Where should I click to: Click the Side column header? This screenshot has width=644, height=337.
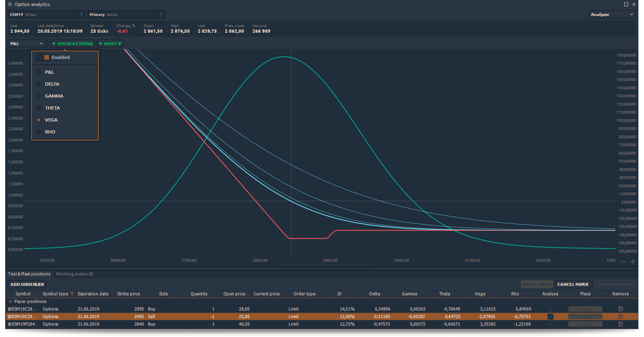click(x=163, y=294)
